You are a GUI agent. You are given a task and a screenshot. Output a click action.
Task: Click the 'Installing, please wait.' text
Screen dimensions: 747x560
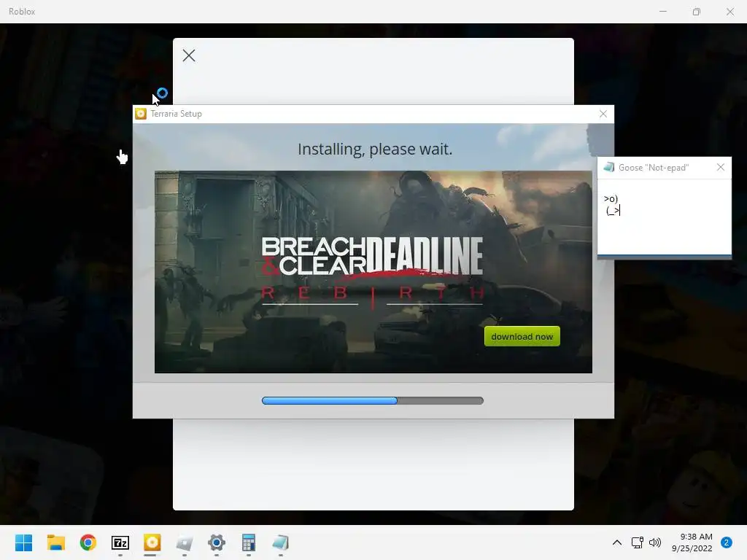[375, 149]
